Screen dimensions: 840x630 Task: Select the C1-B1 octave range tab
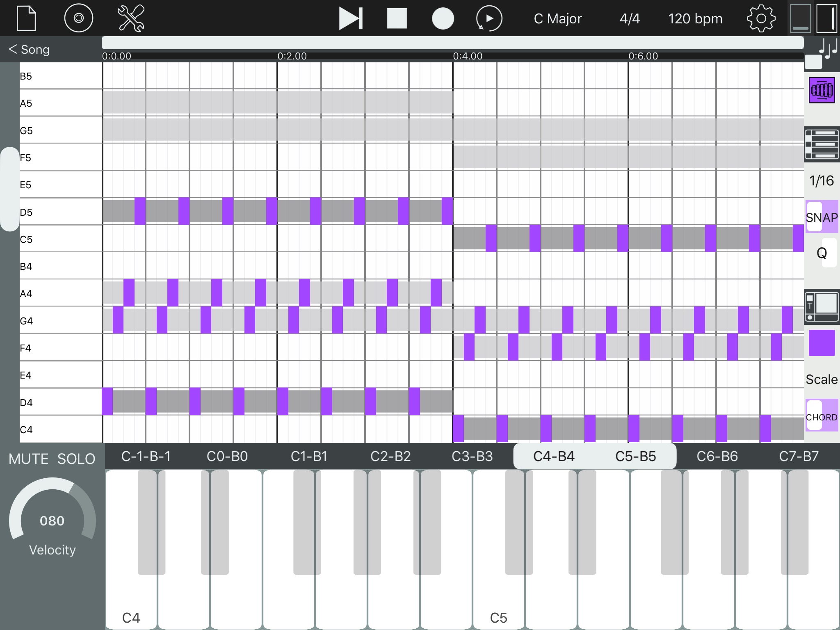tap(309, 456)
